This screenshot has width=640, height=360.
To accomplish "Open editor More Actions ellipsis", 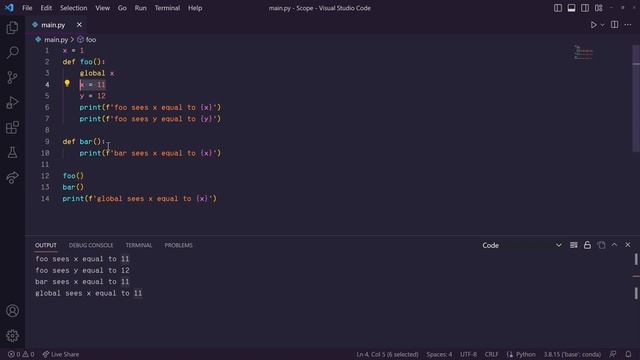I will coord(628,25).
